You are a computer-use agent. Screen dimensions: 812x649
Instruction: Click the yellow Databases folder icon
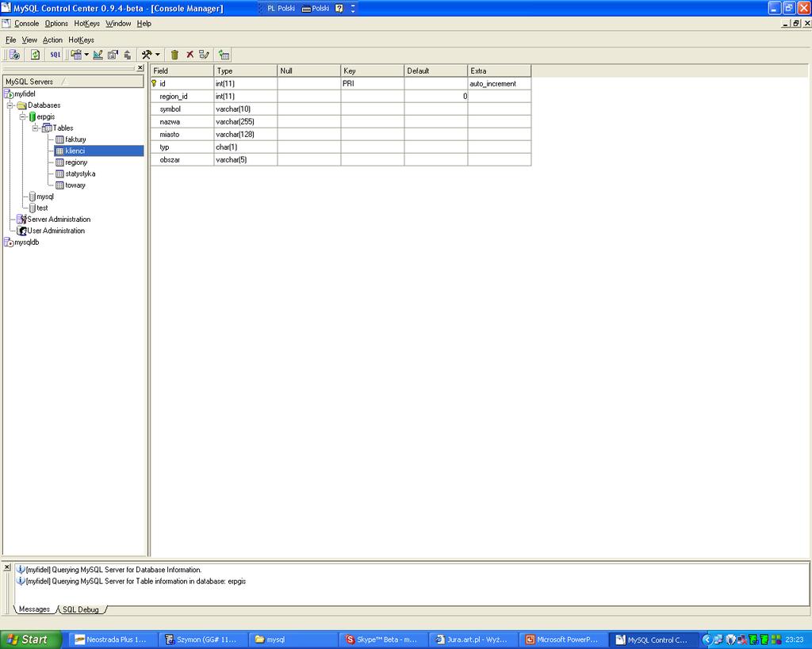pos(21,105)
